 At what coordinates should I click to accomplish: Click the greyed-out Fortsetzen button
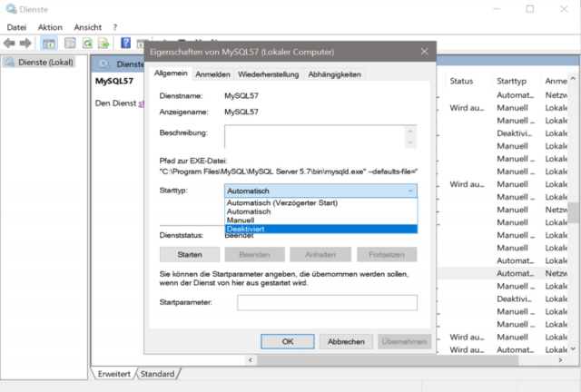click(x=387, y=255)
